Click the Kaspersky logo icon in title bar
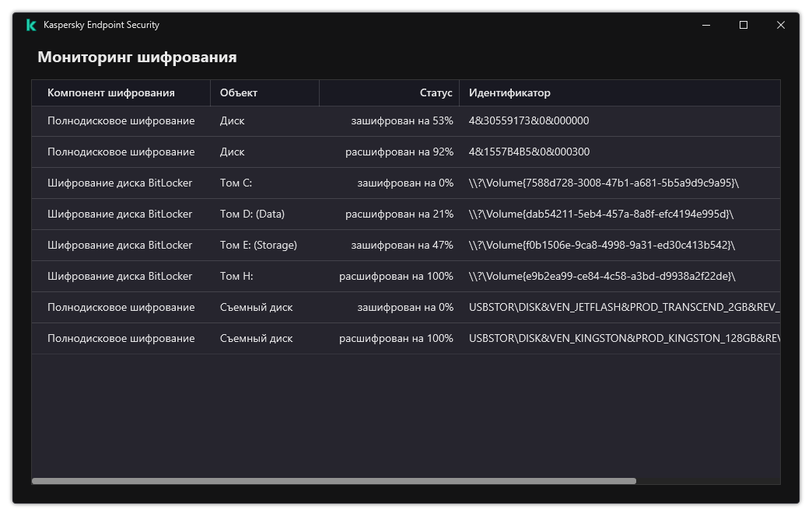Screen dimensions: 812x516 click(31, 25)
